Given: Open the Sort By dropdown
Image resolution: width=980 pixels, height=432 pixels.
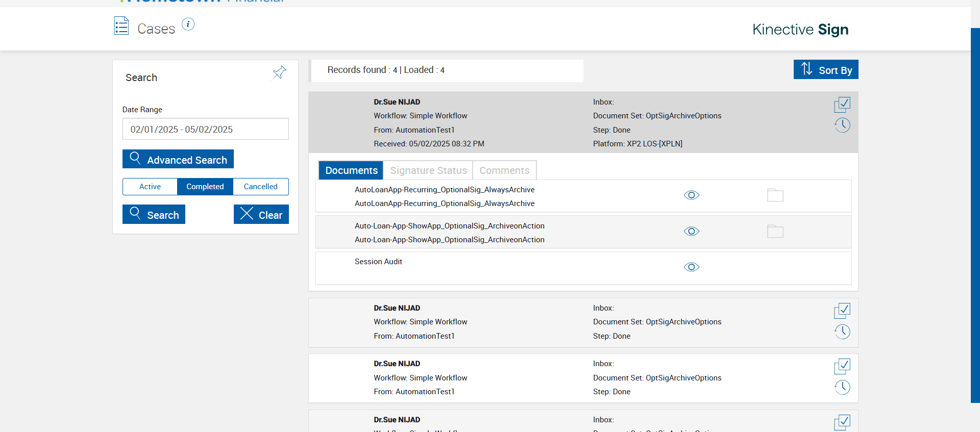Looking at the screenshot, I should pyautogui.click(x=825, y=70).
